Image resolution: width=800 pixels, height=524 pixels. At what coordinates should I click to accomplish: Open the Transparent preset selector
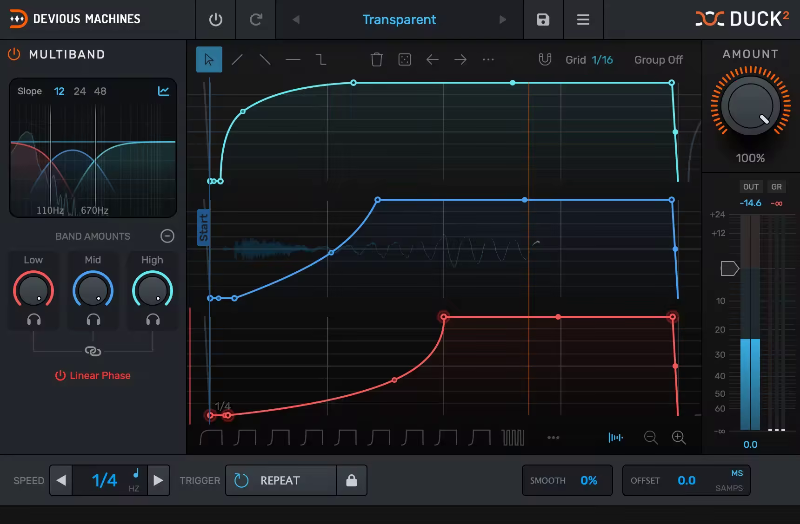pyautogui.click(x=399, y=20)
